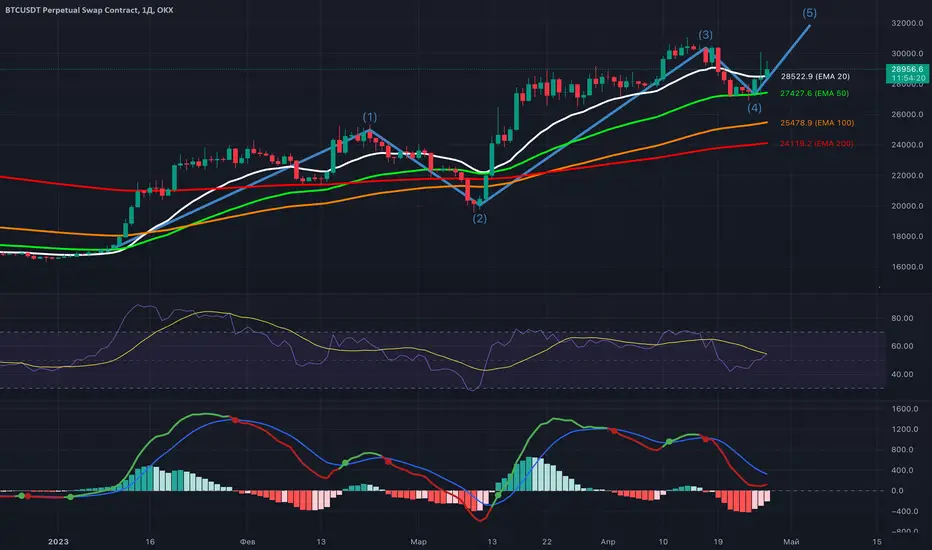The height and width of the screenshot is (550, 932).
Task: Click the 32000.0 price axis value
Action: 907,23
